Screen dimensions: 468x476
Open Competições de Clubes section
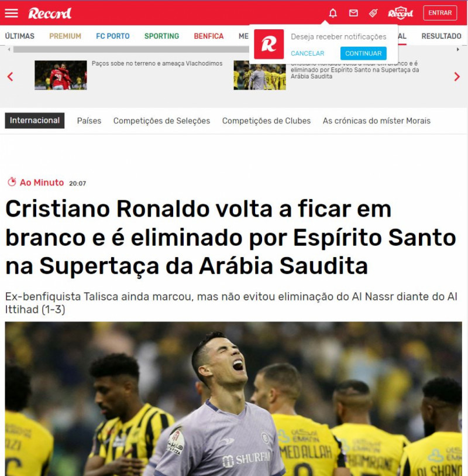tap(266, 121)
